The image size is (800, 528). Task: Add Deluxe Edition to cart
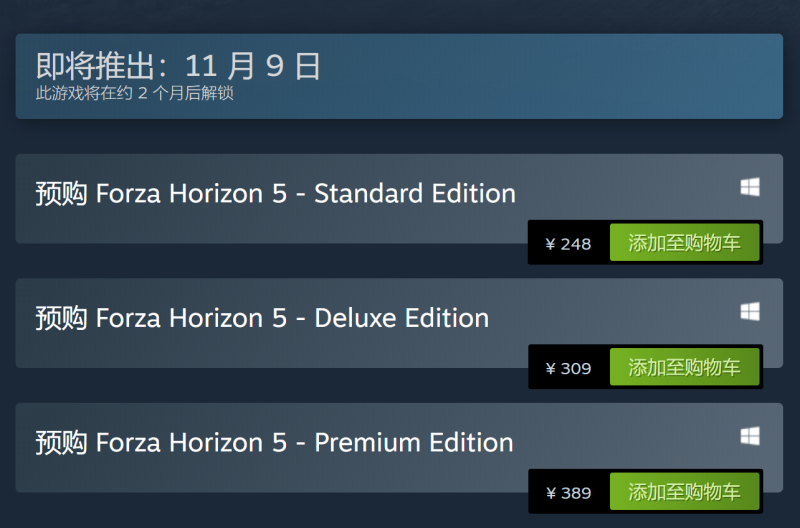pos(684,367)
